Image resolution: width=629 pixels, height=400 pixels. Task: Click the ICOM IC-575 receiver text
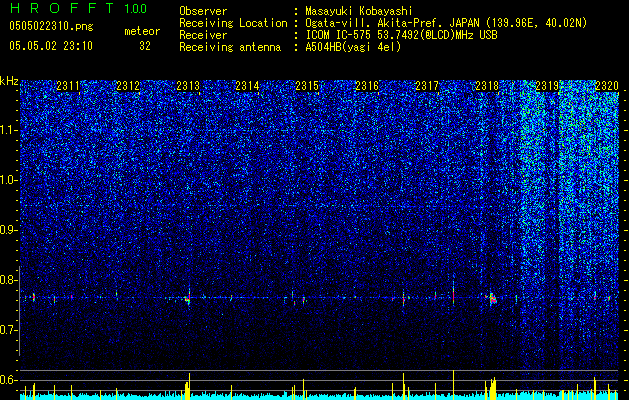click(401, 35)
